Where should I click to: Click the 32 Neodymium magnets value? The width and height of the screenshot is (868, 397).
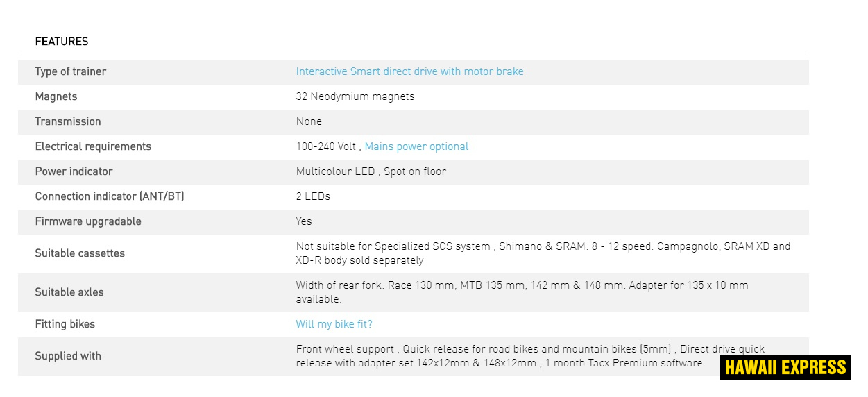(355, 96)
